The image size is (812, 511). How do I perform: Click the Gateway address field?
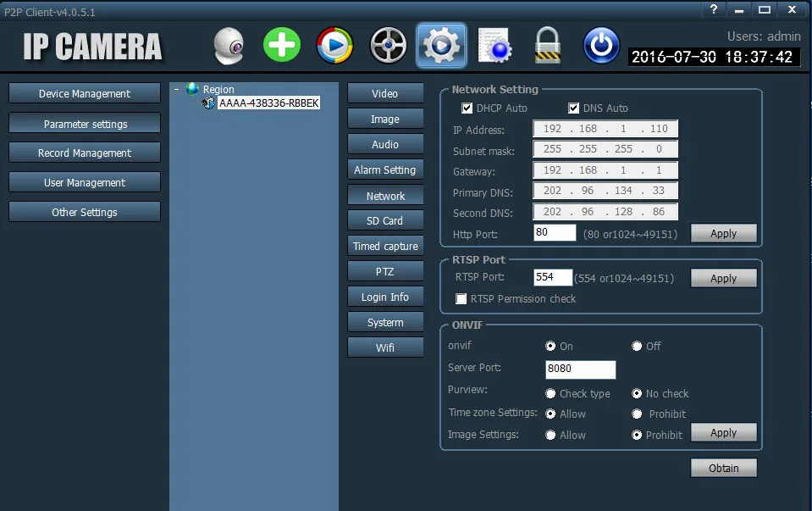pos(605,170)
